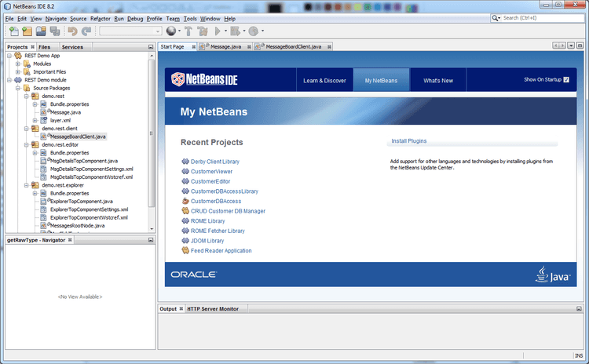Select ExplorerTopComponent.java tree item

tap(82, 202)
